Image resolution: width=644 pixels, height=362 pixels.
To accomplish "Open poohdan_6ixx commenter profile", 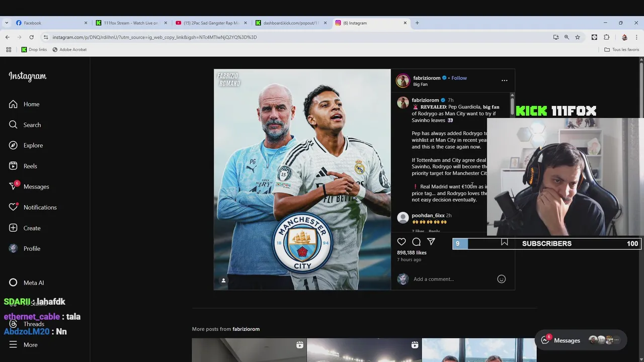I will [428, 215].
